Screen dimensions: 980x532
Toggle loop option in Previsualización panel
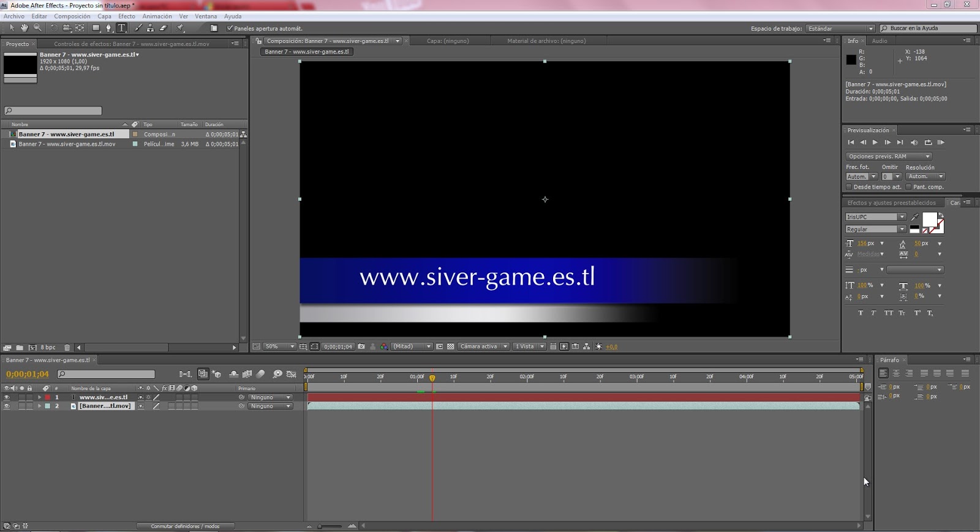click(x=928, y=143)
